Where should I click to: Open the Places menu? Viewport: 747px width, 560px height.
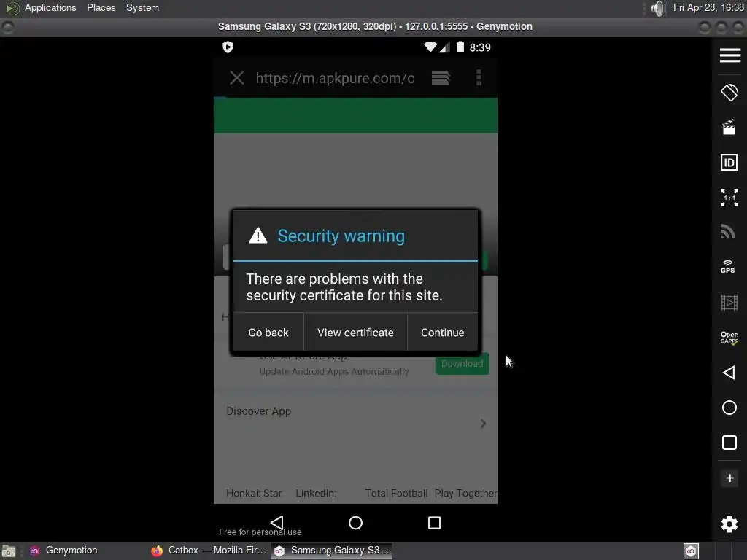pos(101,7)
